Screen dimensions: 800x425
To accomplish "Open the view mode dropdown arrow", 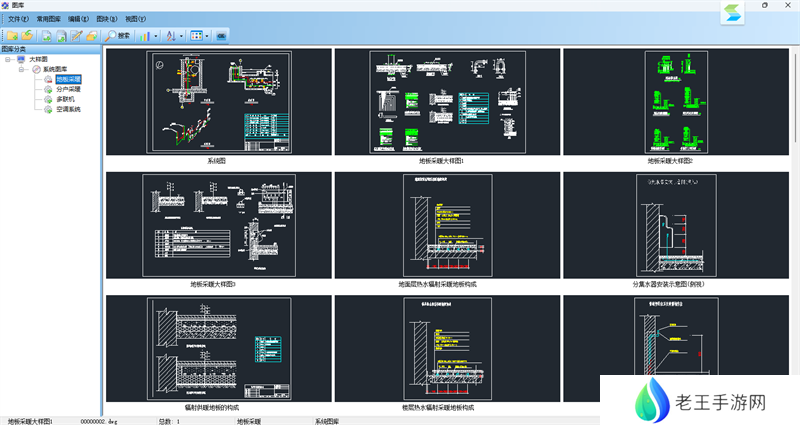I will pyautogui.click(x=207, y=35).
